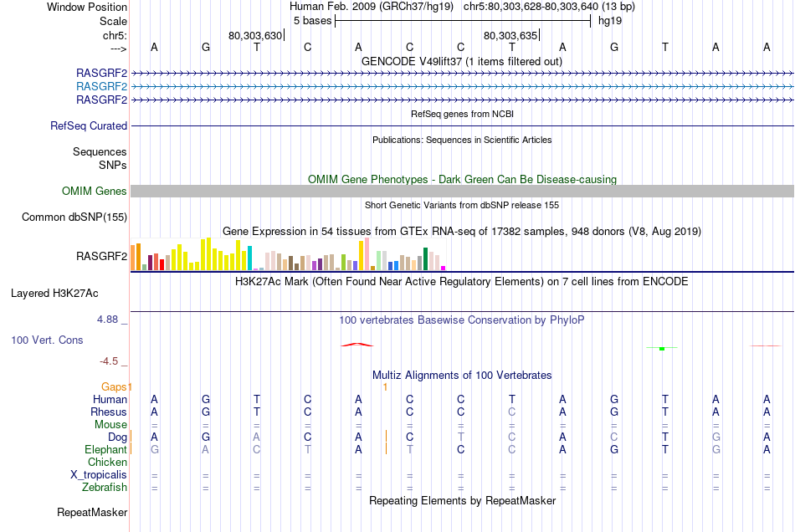Screen dimensions: 795x532
Task: Select the Elephant alignment row label
Action: click(x=105, y=450)
